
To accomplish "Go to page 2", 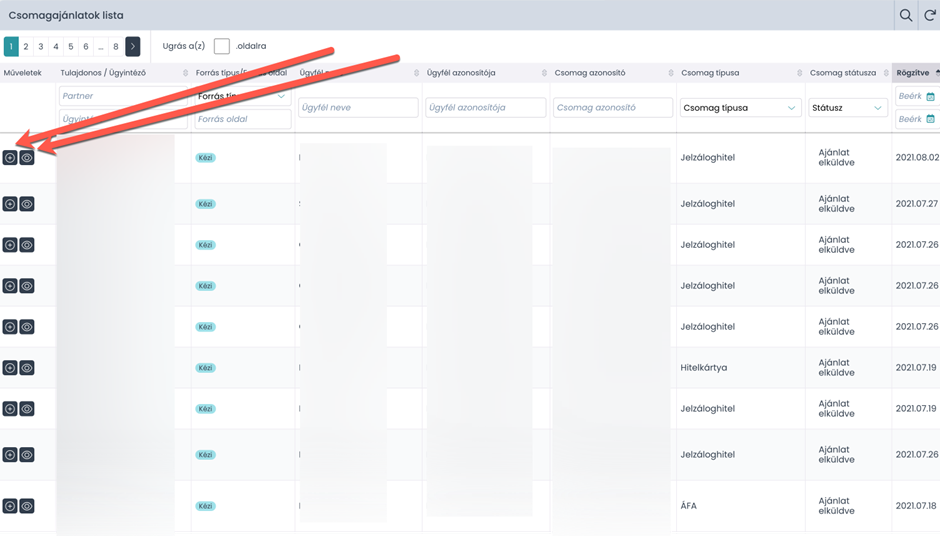I will [26, 46].
